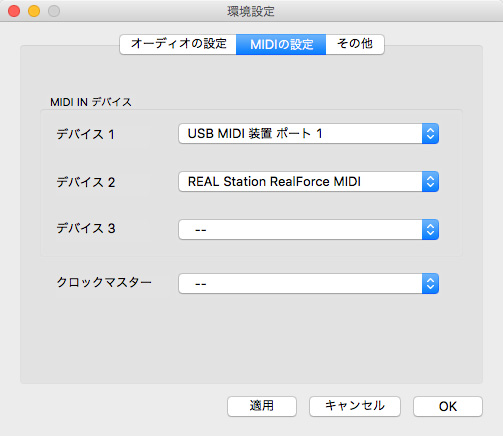This screenshot has width=503, height=436.
Task: Open the その他 tab
Action: click(355, 44)
